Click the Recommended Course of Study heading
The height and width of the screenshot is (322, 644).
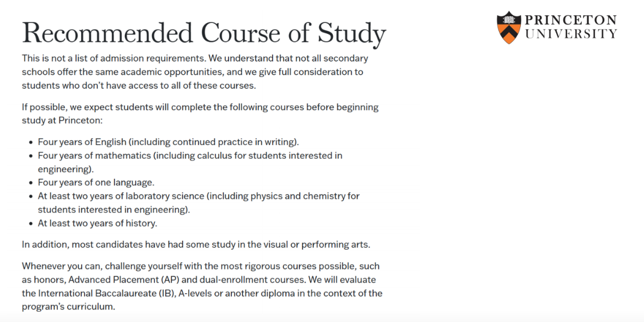(x=204, y=34)
